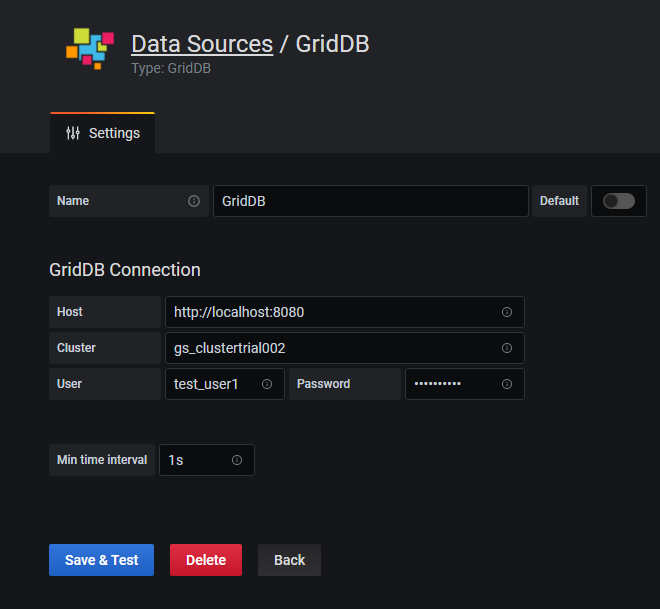The image size is (660, 609).
Task: Focus the Name input containing GridDB
Action: [370, 201]
